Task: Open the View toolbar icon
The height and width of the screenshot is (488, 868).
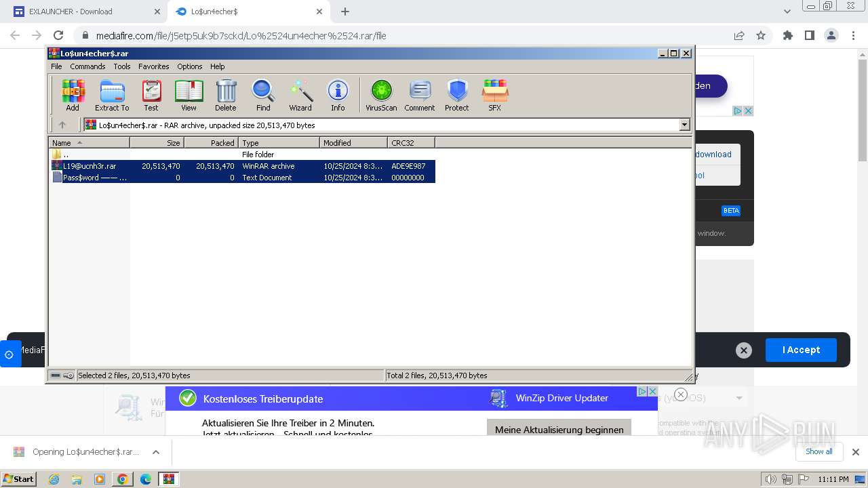Action: (189, 95)
